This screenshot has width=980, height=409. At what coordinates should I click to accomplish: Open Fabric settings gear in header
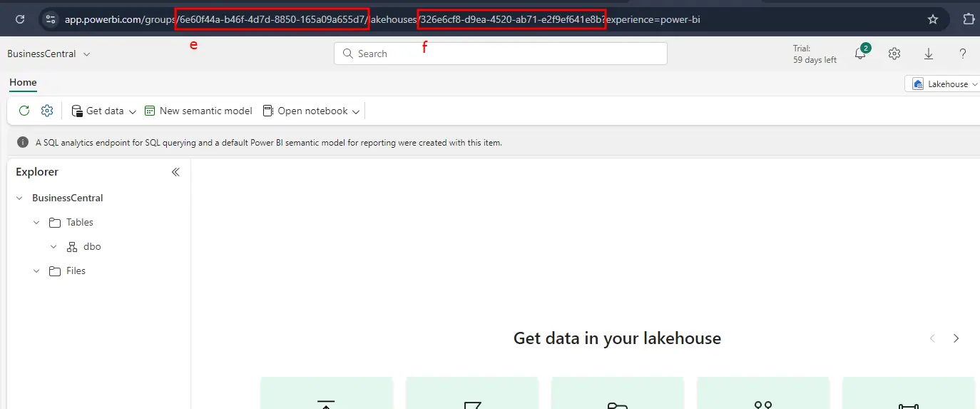click(894, 54)
